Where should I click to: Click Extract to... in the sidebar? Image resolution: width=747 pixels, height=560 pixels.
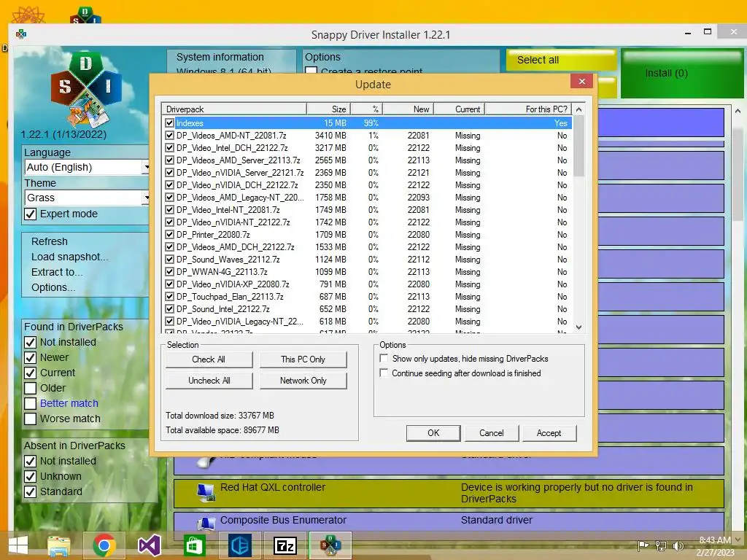[x=57, y=272]
